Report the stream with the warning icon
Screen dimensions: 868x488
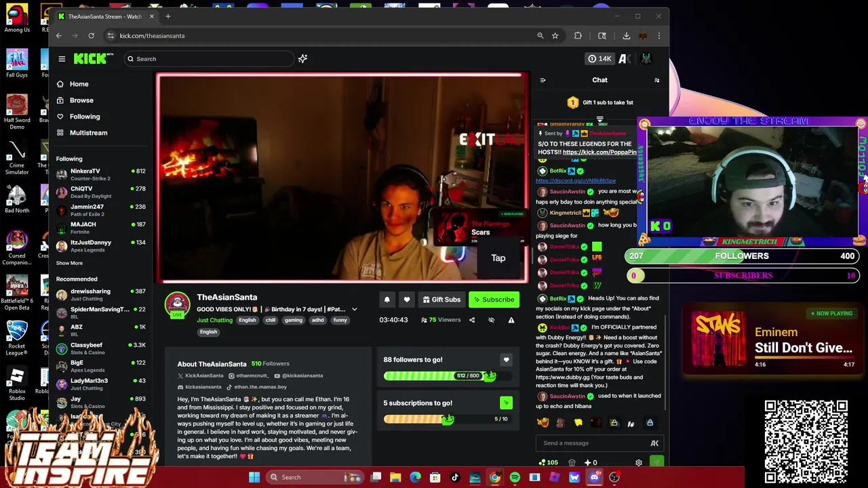coord(511,320)
